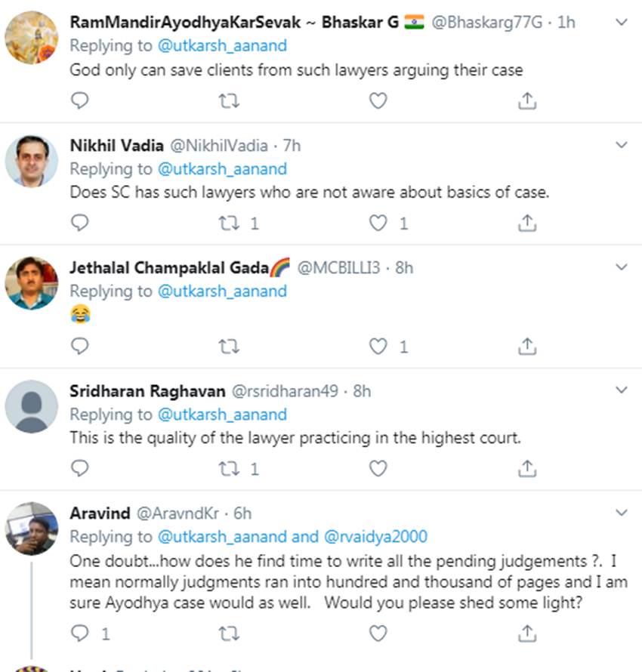Image resolution: width=642 pixels, height=672 pixels.
Task: Reply to Bhaskar G's tweet
Action: coord(79,100)
